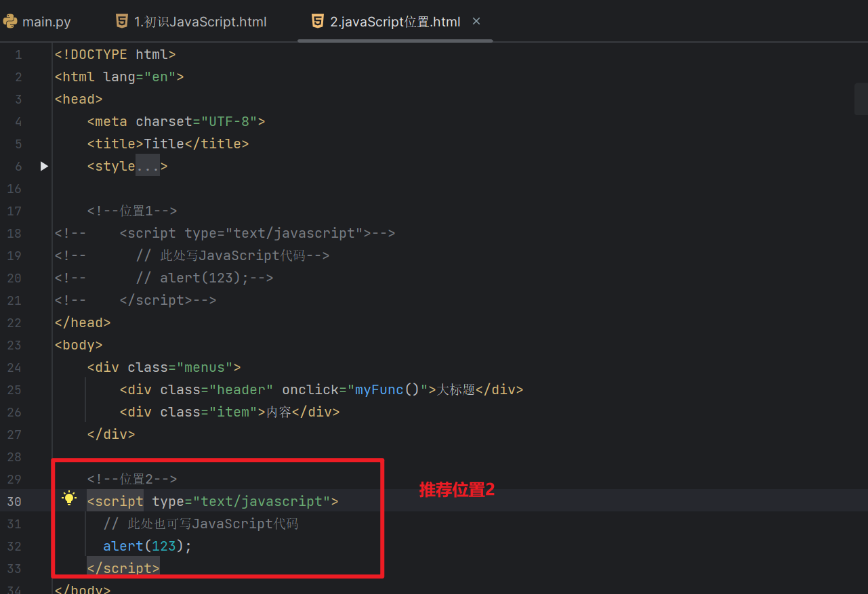Screen dimensions: 868x594
Task: Click the commented </script> on line 21
Action: [136, 300]
